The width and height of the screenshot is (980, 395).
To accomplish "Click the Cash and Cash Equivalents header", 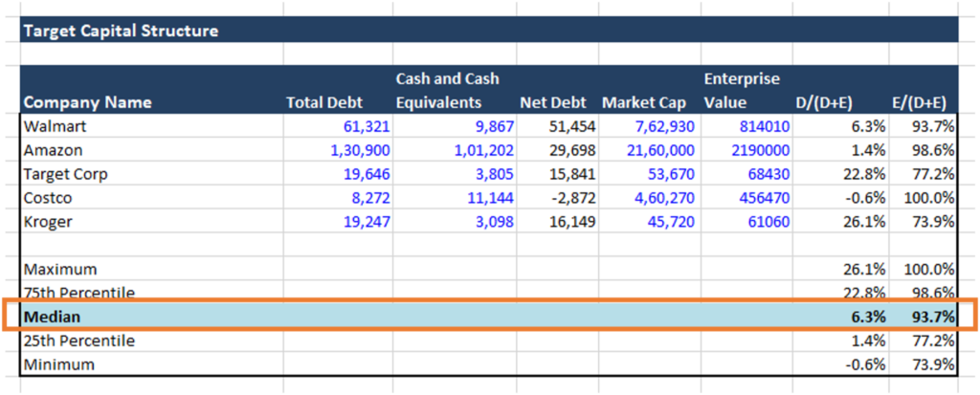I will pyautogui.click(x=448, y=91).
